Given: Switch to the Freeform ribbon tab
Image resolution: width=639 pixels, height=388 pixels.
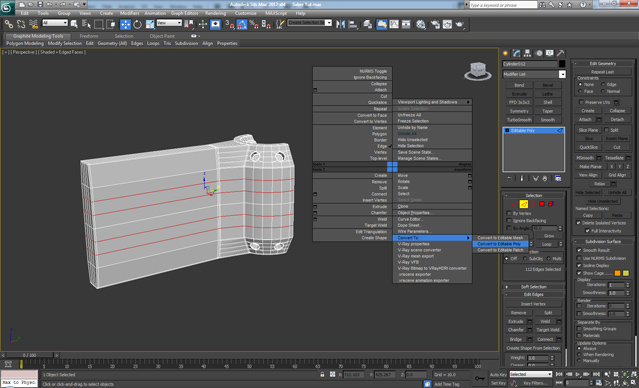Looking at the screenshot, I should pos(89,36).
